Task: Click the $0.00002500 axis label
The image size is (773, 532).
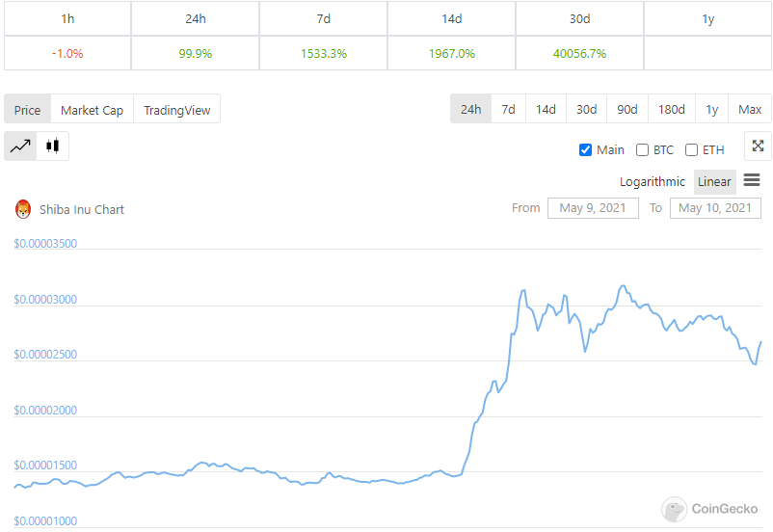Action: 45,355
